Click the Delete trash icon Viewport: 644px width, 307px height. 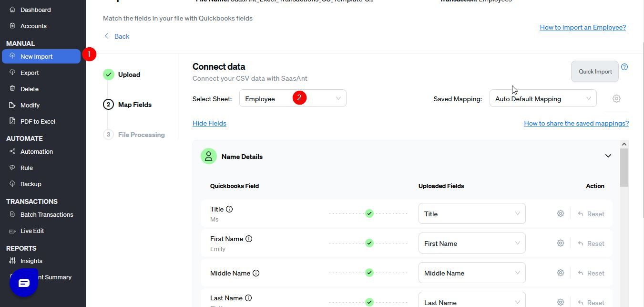click(12, 89)
